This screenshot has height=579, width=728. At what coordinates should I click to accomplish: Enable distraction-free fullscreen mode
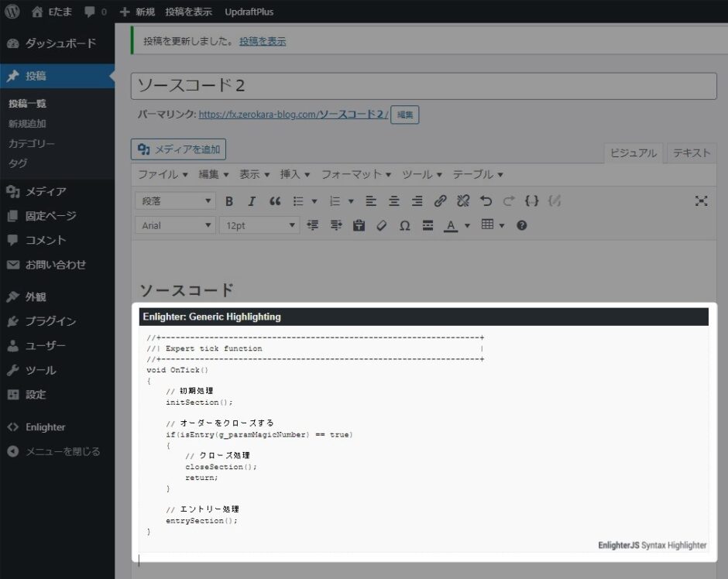pos(701,201)
